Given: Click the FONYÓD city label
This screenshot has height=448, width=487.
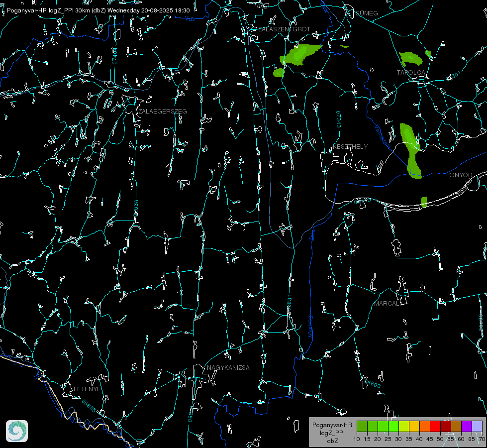Looking at the screenshot, I should pyautogui.click(x=459, y=175).
